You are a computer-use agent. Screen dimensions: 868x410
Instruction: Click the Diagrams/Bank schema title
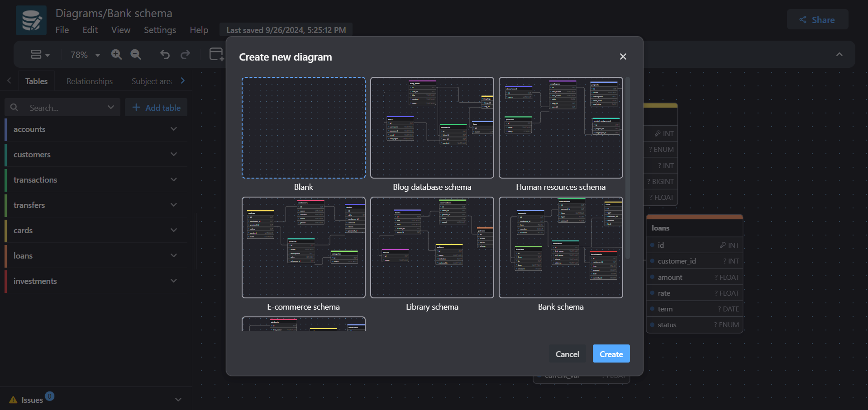114,13
